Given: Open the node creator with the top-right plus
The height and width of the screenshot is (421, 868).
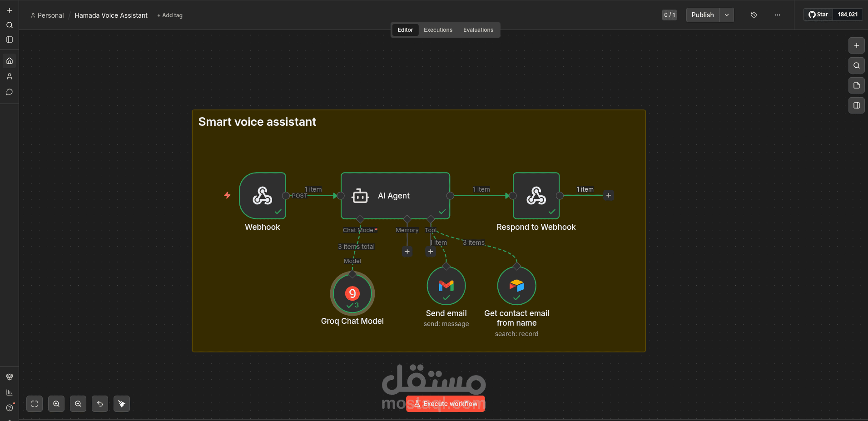Looking at the screenshot, I should (x=857, y=45).
